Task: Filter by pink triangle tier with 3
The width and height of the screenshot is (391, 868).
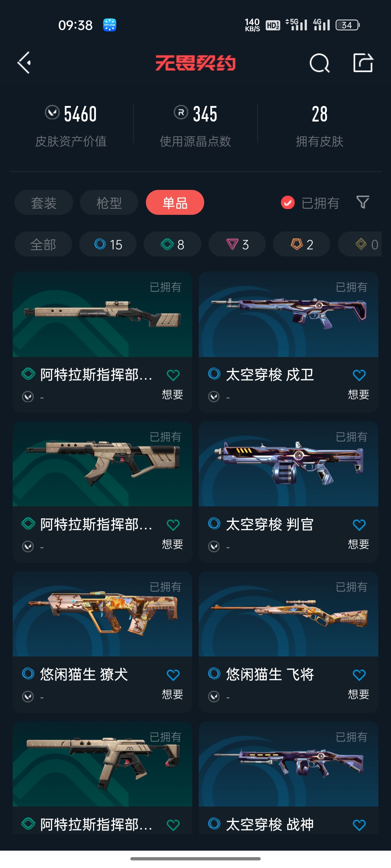Action: point(237,244)
